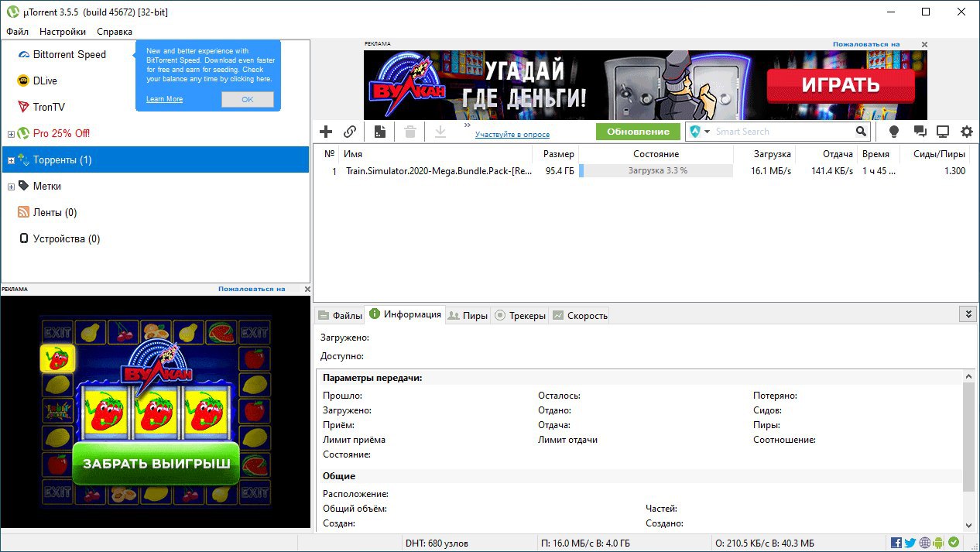Click in the Smart Search field
Viewport: 980px width, 552px height.
[782, 132]
